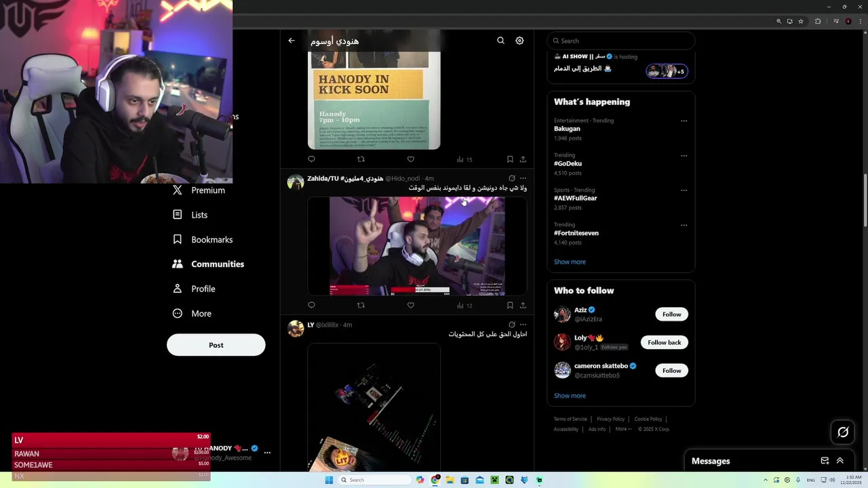The width and height of the screenshot is (868, 488).
Task: View stats showing 15 views
Action: pyautogui.click(x=465, y=159)
